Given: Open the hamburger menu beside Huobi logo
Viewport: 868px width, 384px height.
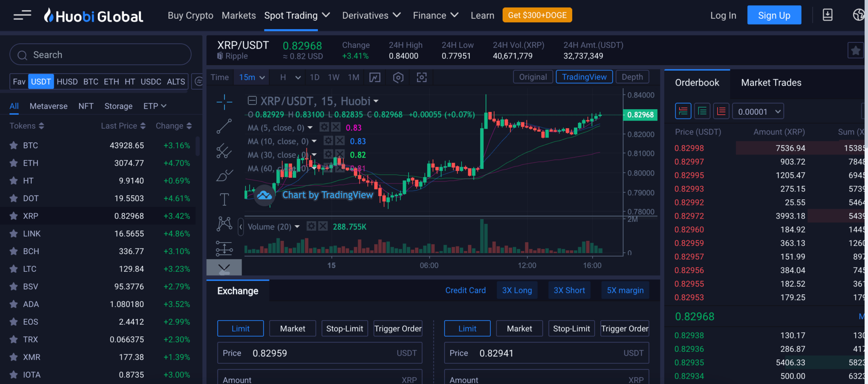Looking at the screenshot, I should point(22,15).
